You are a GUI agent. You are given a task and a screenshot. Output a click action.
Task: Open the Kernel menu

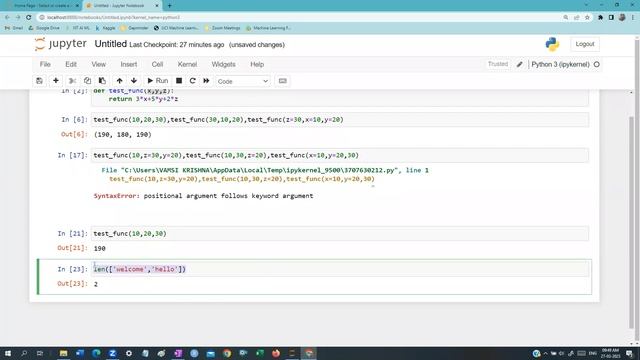pyautogui.click(x=187, y=64)
